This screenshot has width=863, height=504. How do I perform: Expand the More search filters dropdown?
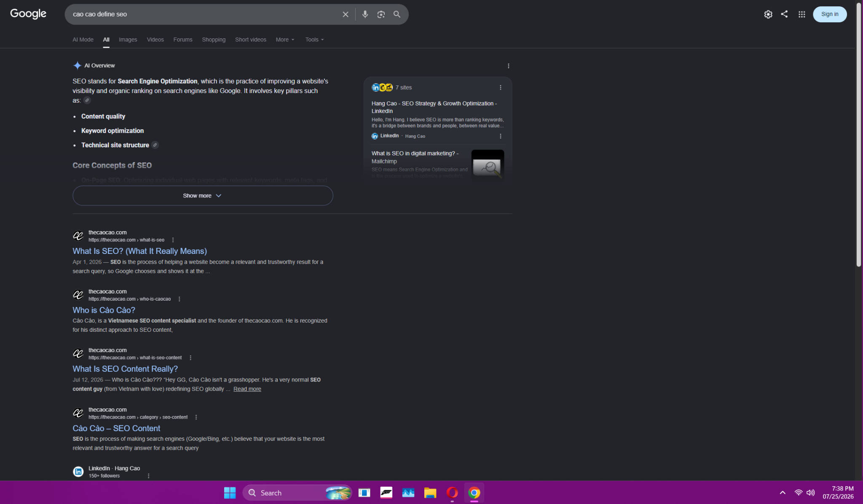(285, 40)
